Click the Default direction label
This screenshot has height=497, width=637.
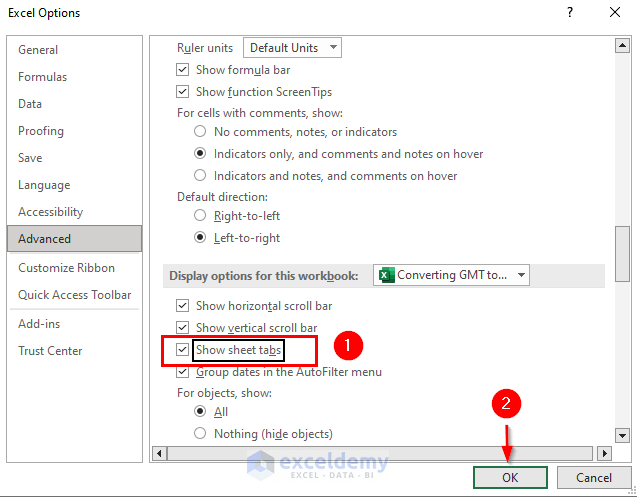(222, 197)
